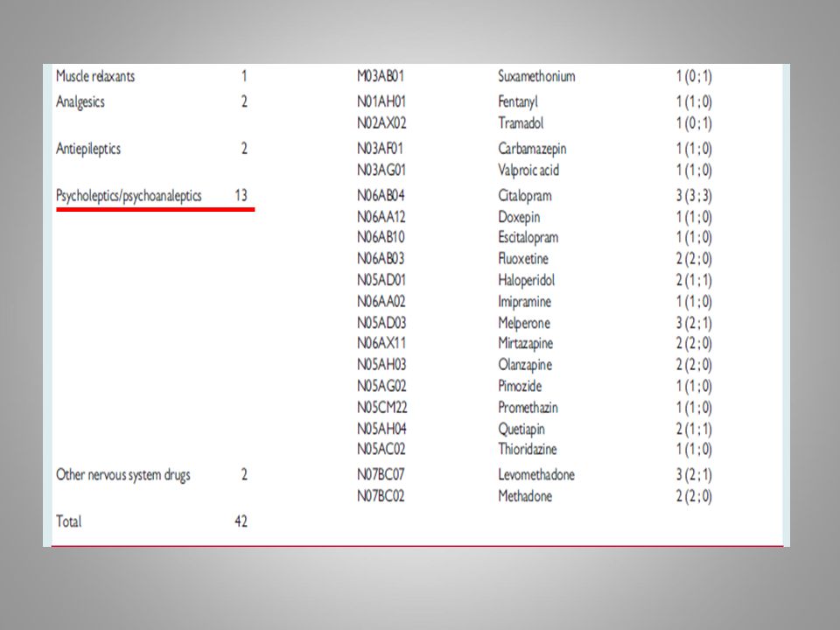Click ATC code N02AX02
Image resolution: width=840 pixels, height=630 pixels.
click(x=381, y=122)
